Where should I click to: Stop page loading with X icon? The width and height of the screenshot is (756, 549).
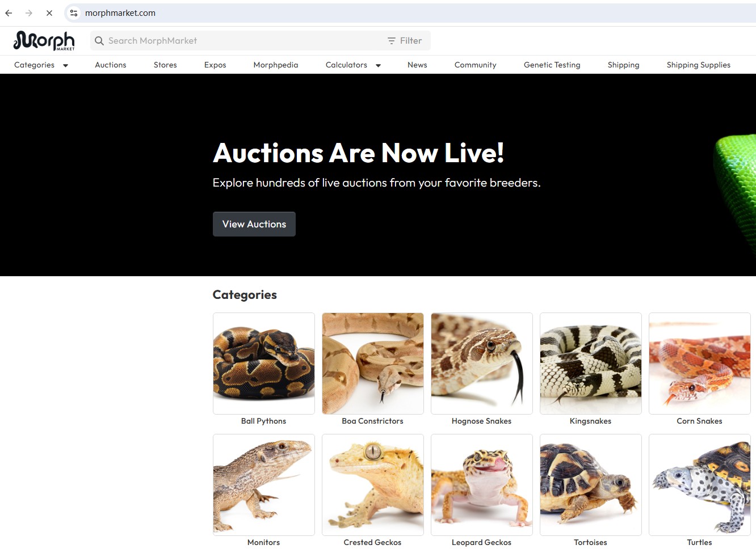[x=49, y=13]
